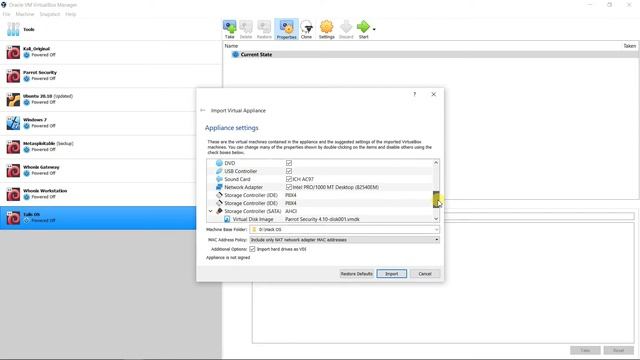Select the Tails OS virtual machine
640x360 pixels.
point(98,218)
